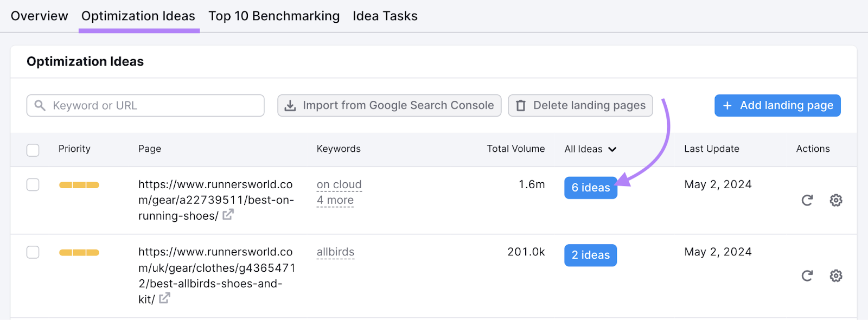Check the best-on-running-shoes row checkbox
This screenshot has width=868, height=320.
33,184
